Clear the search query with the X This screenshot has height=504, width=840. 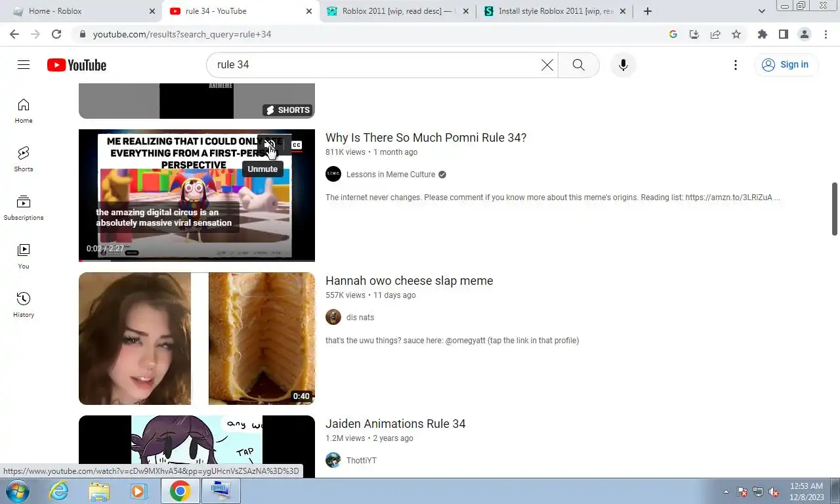(547, 64)
